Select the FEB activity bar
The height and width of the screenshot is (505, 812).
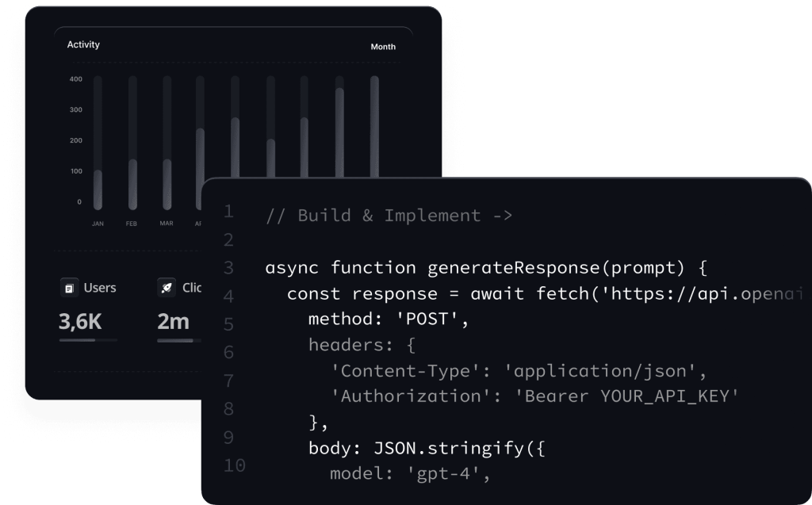point(132,184)
